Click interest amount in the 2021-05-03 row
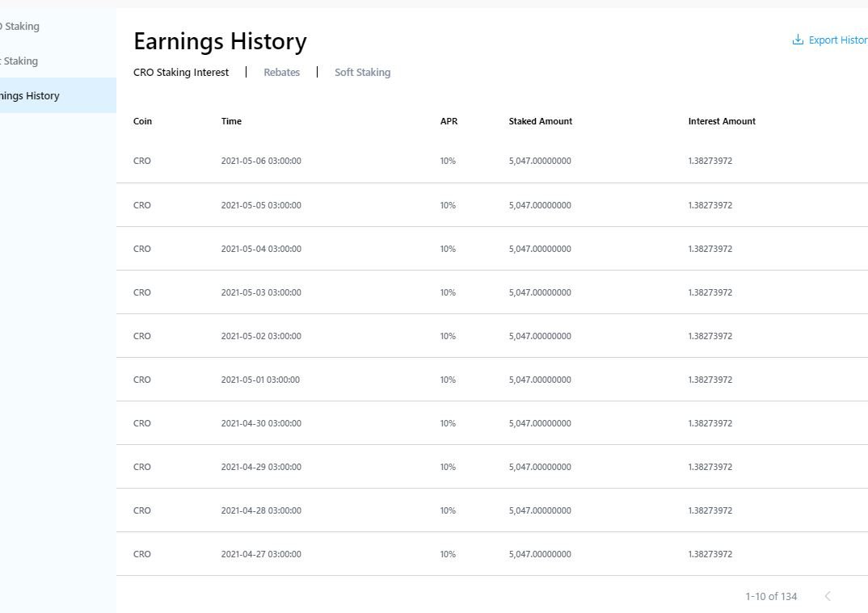868x613 pixels. click(710, 292)
